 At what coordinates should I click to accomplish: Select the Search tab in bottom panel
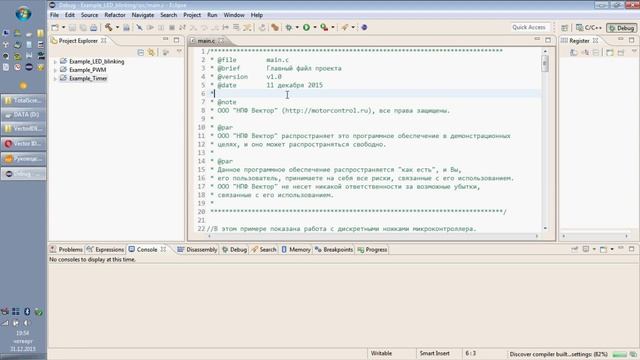(264, 249)
